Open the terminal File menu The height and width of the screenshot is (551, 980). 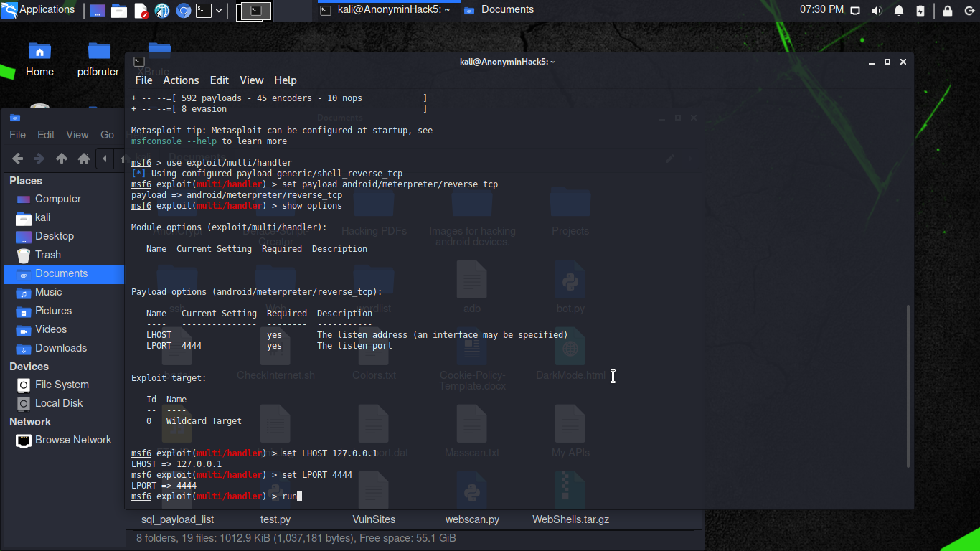point(143,80)
